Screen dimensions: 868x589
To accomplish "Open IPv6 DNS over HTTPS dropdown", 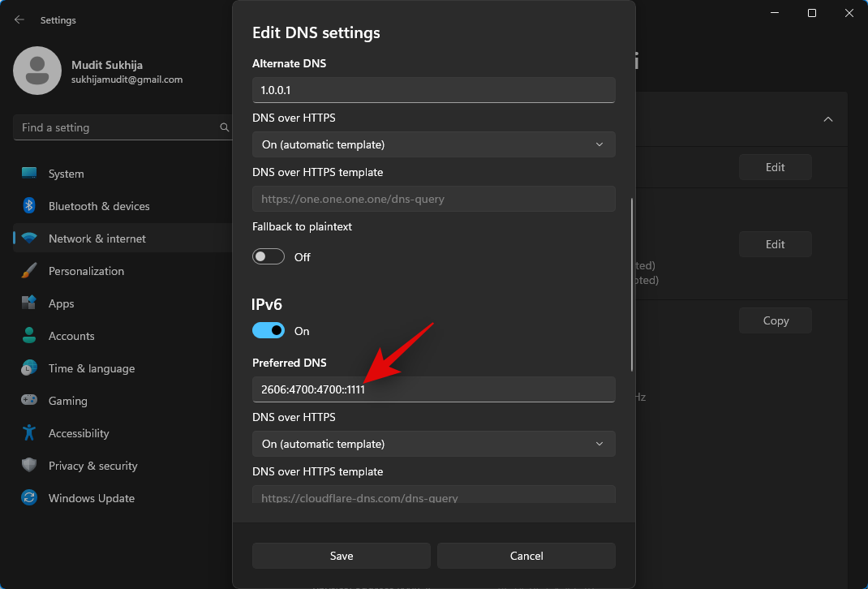I will [433, 444].
